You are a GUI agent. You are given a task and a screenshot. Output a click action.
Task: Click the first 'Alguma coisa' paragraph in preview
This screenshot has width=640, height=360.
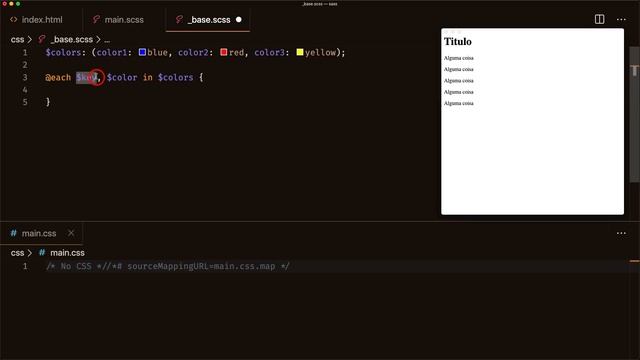point(459,58)
